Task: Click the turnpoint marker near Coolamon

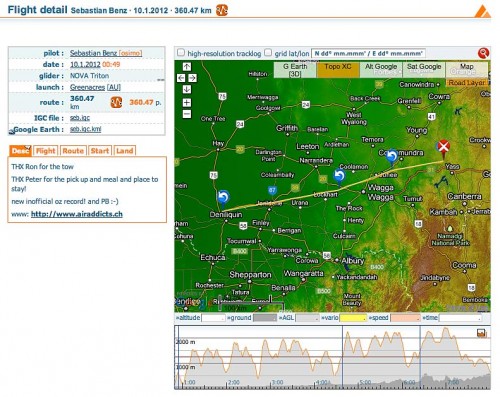Action: click(339, 176)
